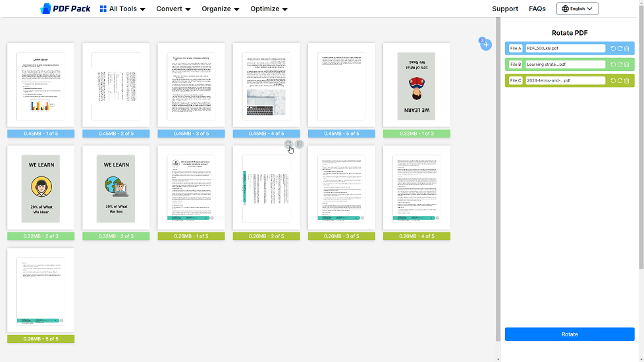Screen dimensions: 644x362
Task: Click the PDF Pack logo
Action: coord(65,9)
